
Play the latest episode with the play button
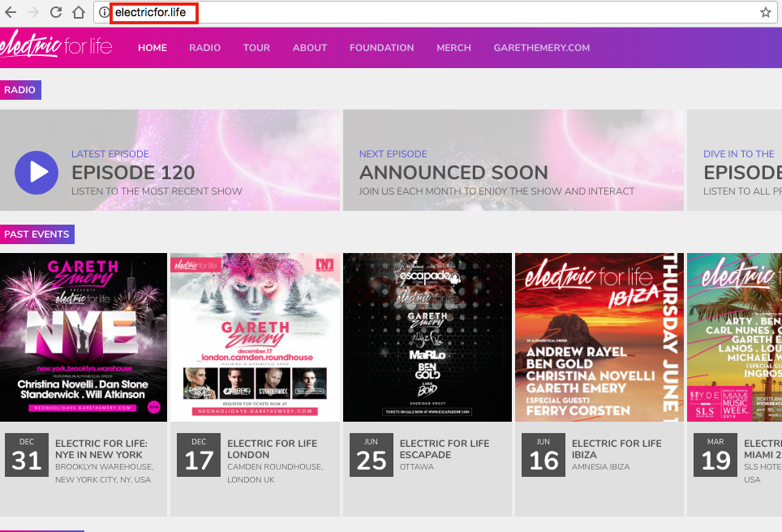click(x=37, y=173)
